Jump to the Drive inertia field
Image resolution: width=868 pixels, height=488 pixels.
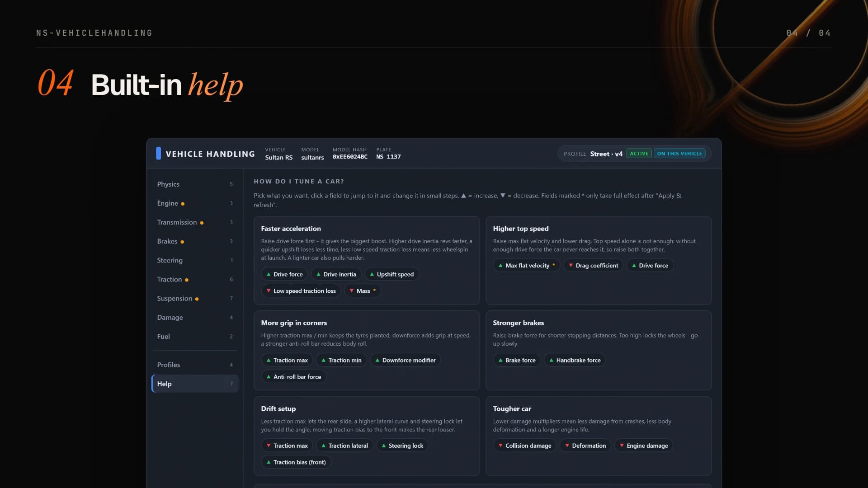336,274
